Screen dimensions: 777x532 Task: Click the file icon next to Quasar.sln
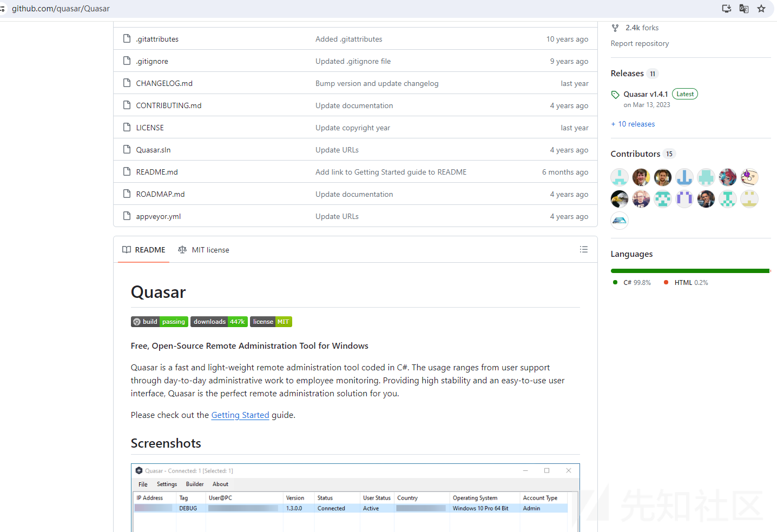coord(127,149)
